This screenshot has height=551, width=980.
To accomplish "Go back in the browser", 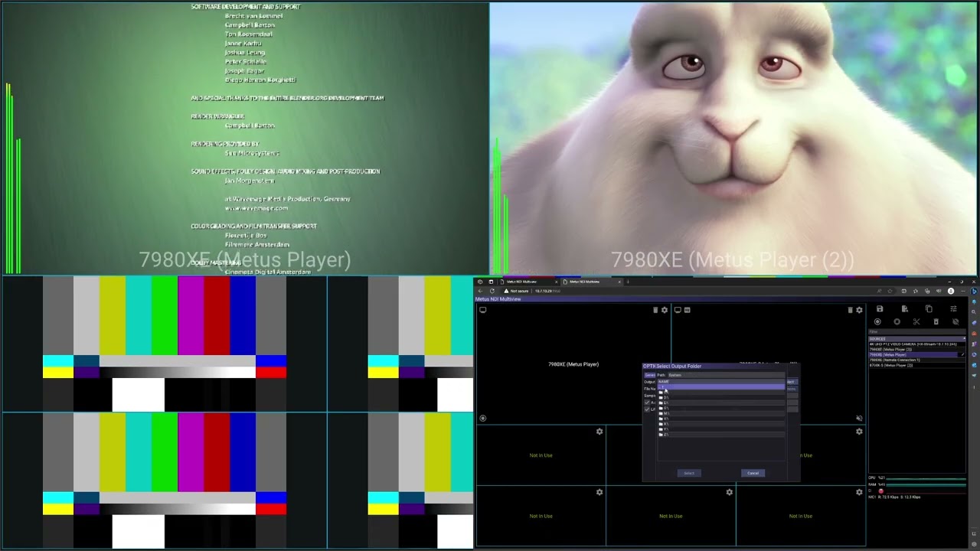I will tap(480, 291).
